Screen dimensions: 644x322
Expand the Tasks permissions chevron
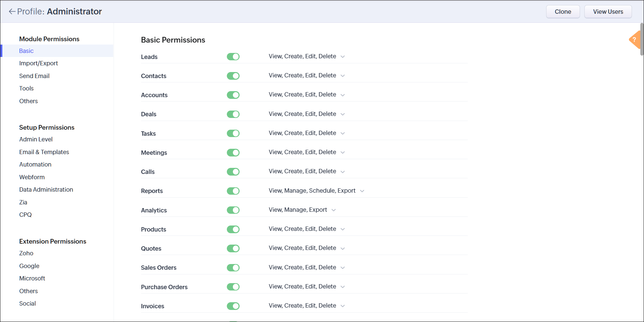click(343, 133)
